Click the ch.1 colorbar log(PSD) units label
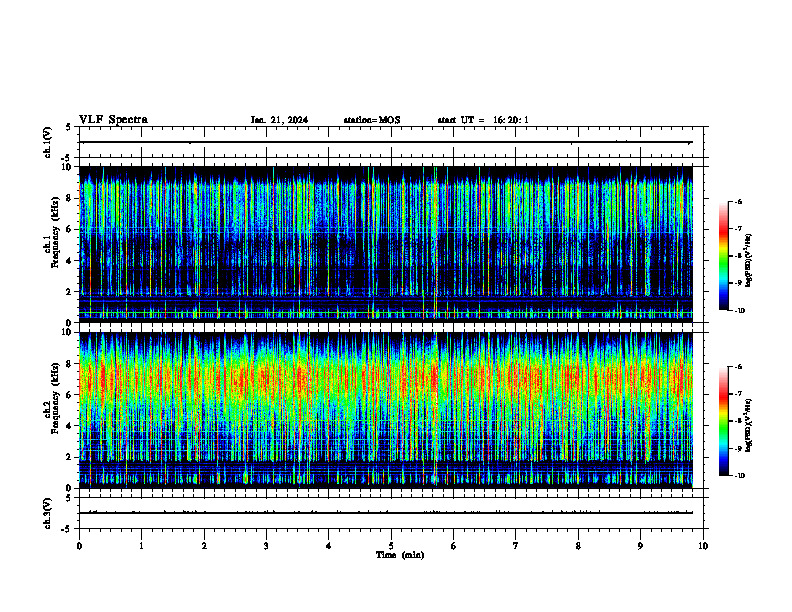Viewport: 792px width, 612px height. tap(749, 260)
